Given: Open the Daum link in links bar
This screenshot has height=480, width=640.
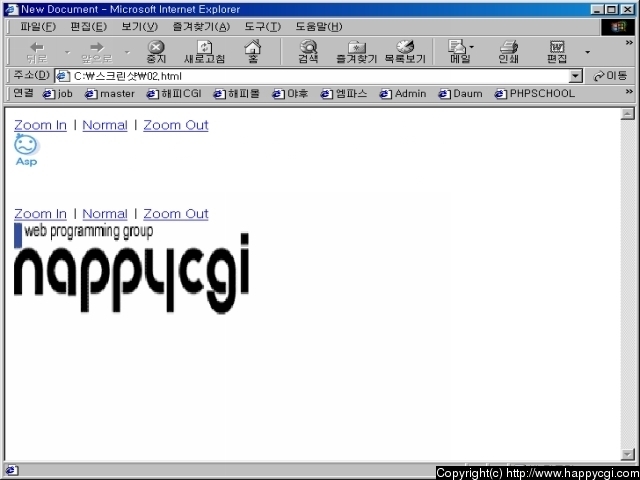Looking at the screenshot, I should pos(460,94).
